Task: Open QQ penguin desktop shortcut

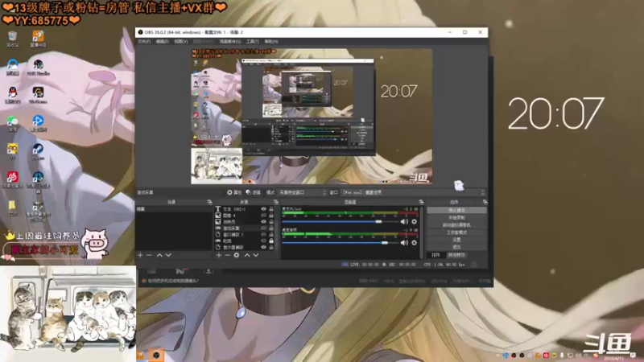Action: (12, 95)
